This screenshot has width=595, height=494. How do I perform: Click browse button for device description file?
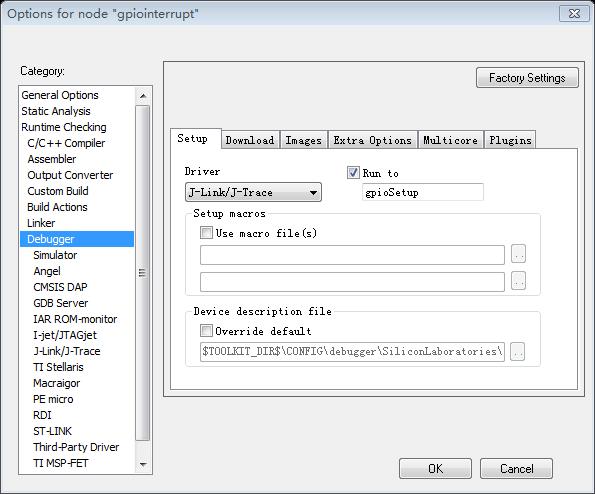click(x=518, y=352)
